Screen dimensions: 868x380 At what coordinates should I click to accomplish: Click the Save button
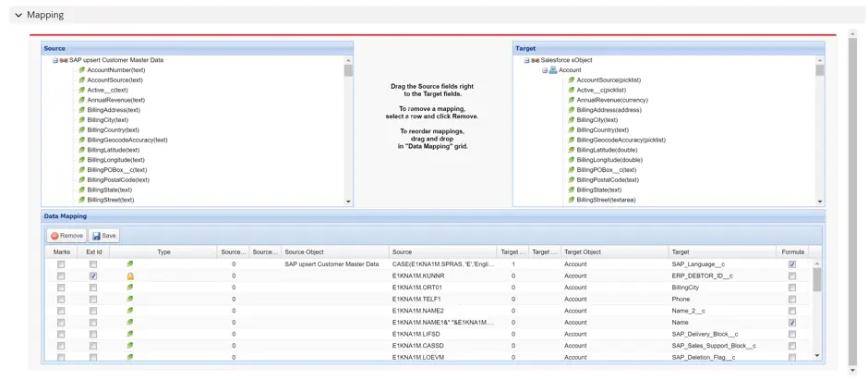click(x=103, y=236)
